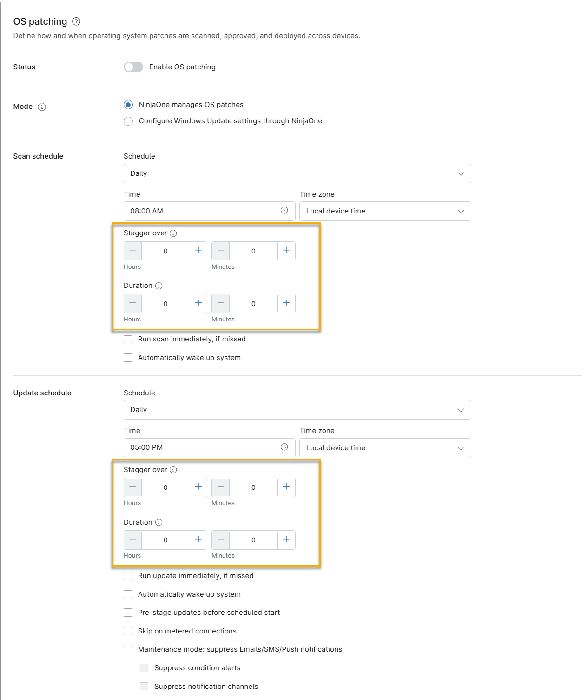The height and width of the screenshot is (700, 588).
Task: Open the OS patching help question-mark icon
Action: pyautogui.click(x=77, y=21)
